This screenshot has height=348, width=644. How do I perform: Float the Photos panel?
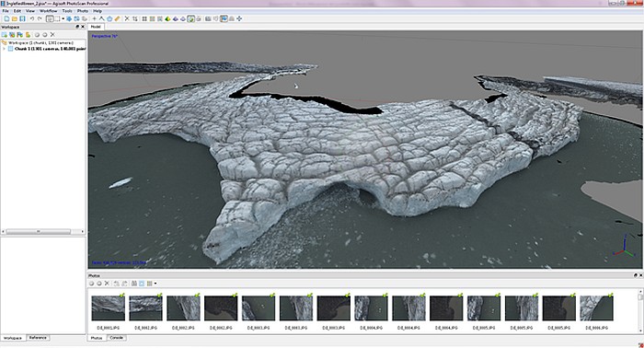[x=636, y=275]
